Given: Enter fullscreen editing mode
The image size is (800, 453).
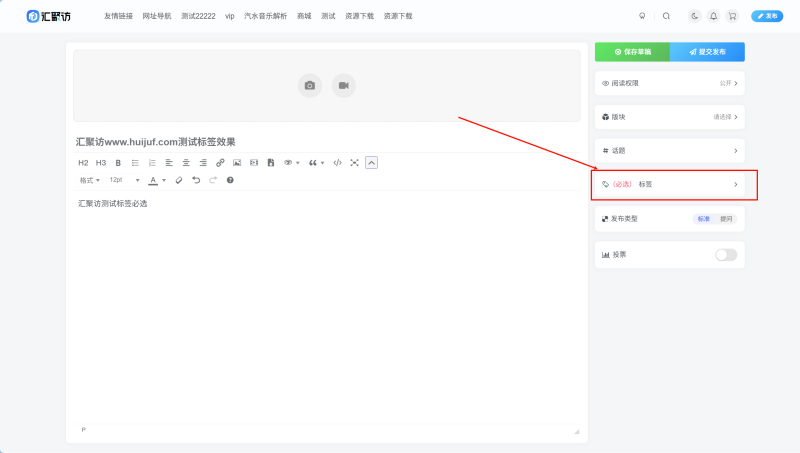Looking at the screenshot, I should point(354,163).
